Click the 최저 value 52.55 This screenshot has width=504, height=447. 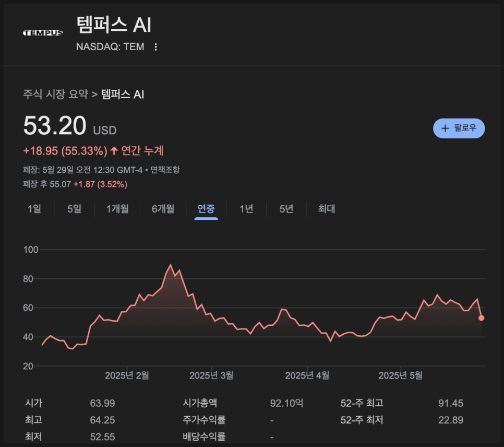click(x=102, y=437)
